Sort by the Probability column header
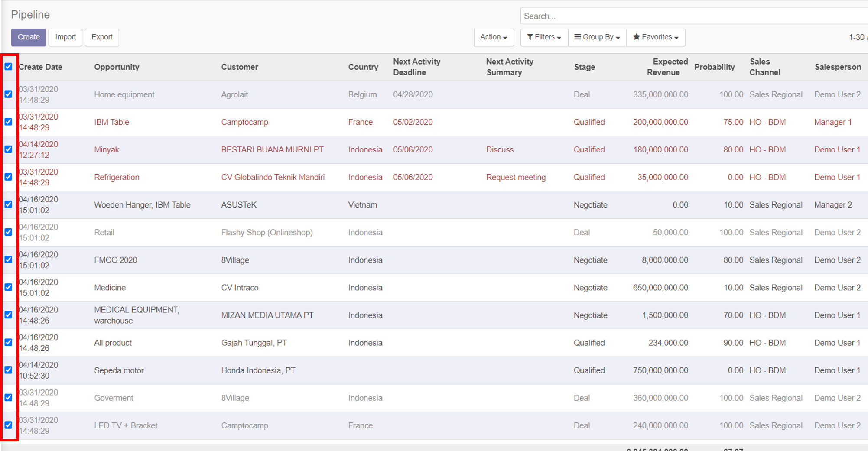 [714, 67]
